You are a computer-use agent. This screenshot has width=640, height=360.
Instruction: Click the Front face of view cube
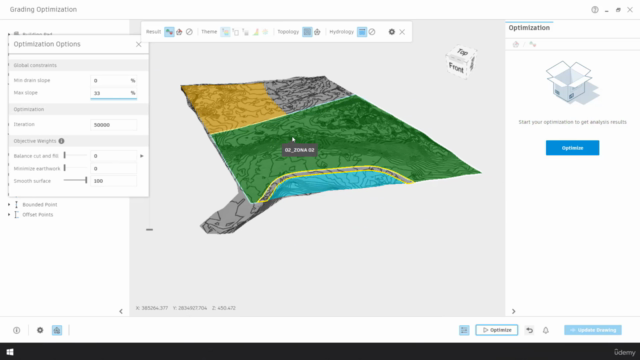tap(456, 67)
